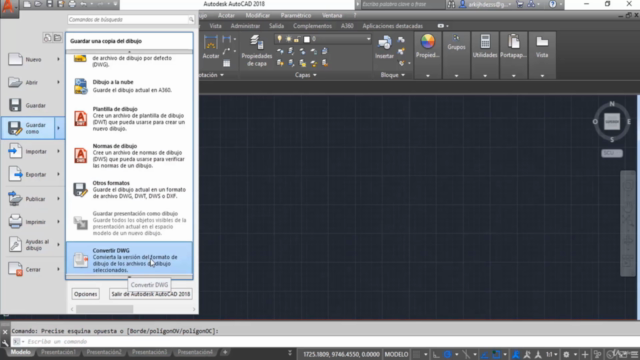Image resolution: width=640 pixels, height=360 pixels.
Task: Open the Modificar menu
Action: click(258, 16)
